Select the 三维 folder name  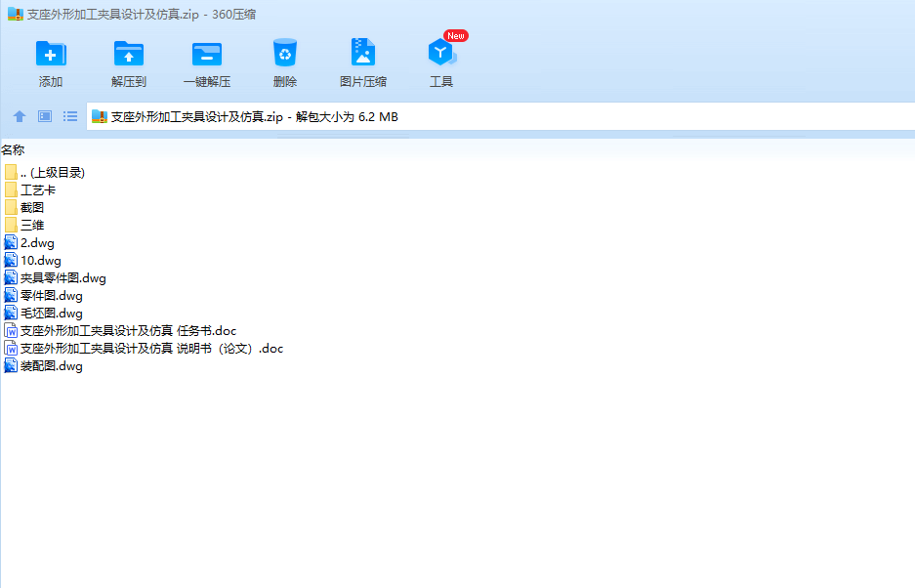point(32,225)
